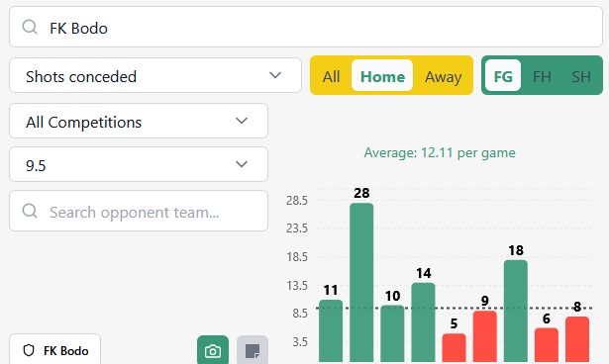Click the FK Bodo team chip button

pyautogui.click(x=55, y=349)
